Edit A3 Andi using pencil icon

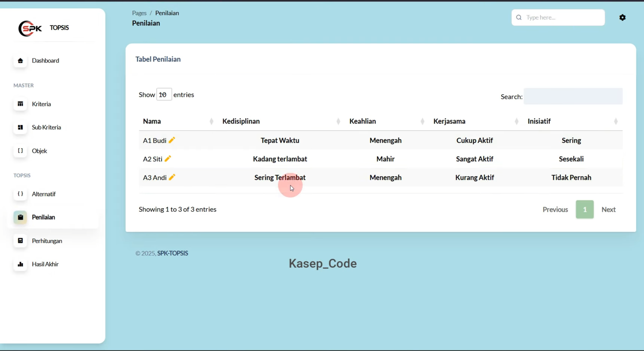(x=172, y=177)
